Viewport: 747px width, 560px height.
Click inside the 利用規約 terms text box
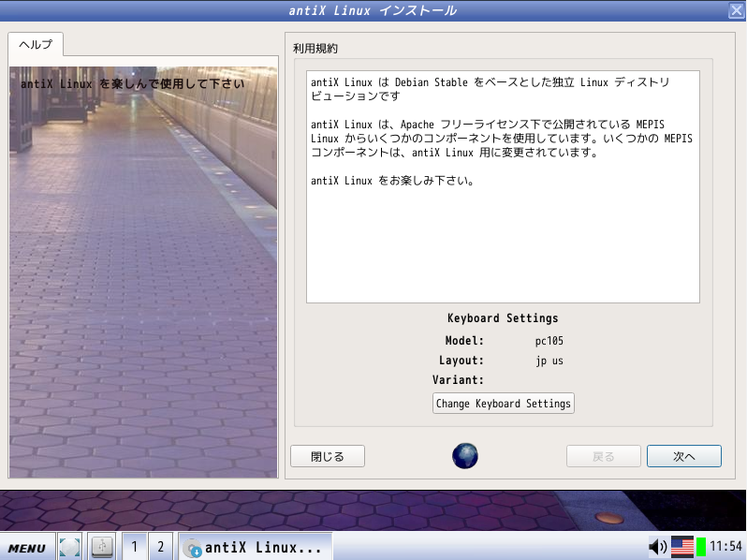503,186
